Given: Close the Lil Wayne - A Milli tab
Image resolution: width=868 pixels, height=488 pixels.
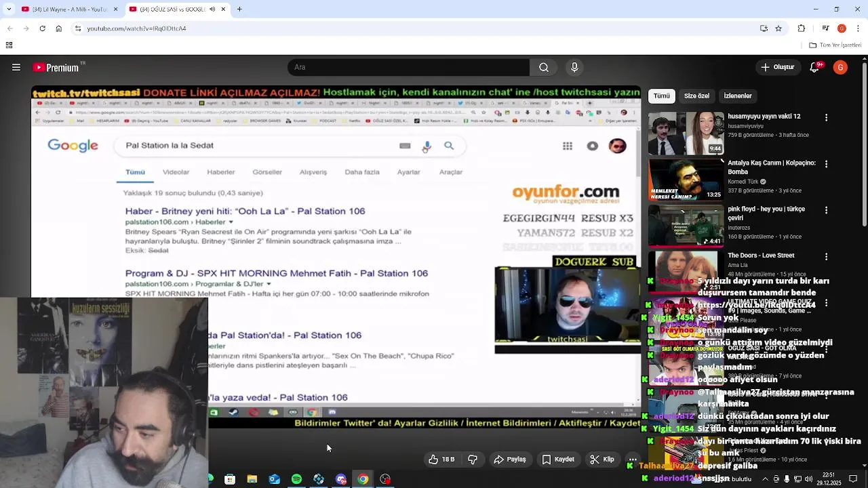Looking at the screenshot, I should click(x=115, y=9).
